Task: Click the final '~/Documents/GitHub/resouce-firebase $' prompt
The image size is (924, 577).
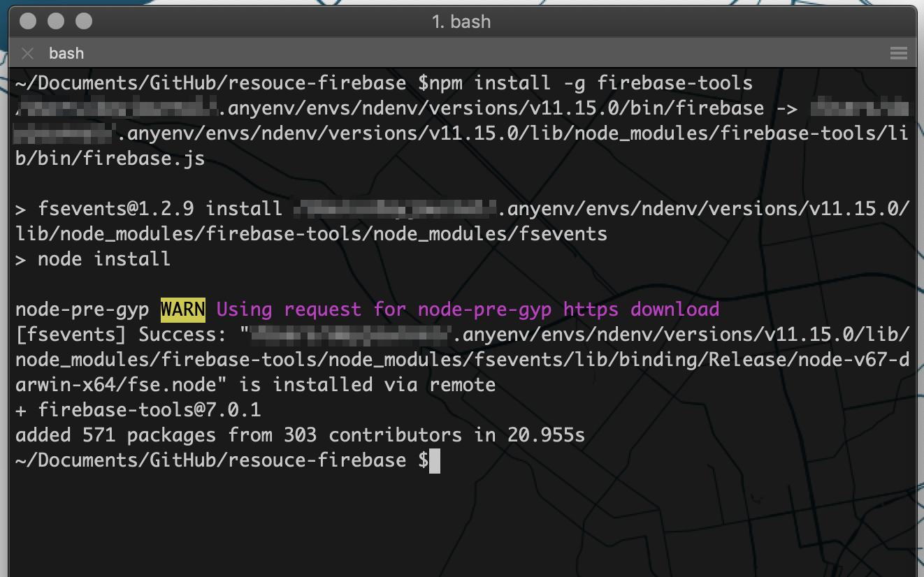Action: (222, 460)
